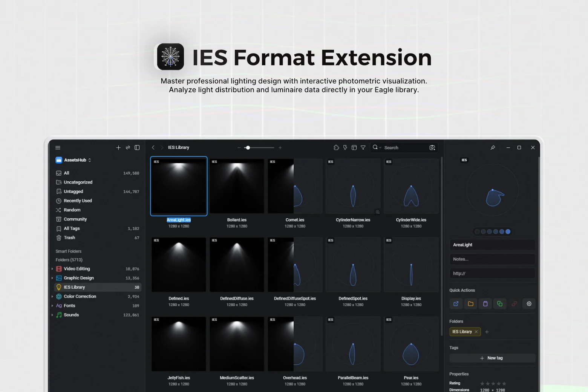This screenshot has height=392, width=588.
Task: Click the search-by-image camera icon
Action: click(x=432, y=148)
